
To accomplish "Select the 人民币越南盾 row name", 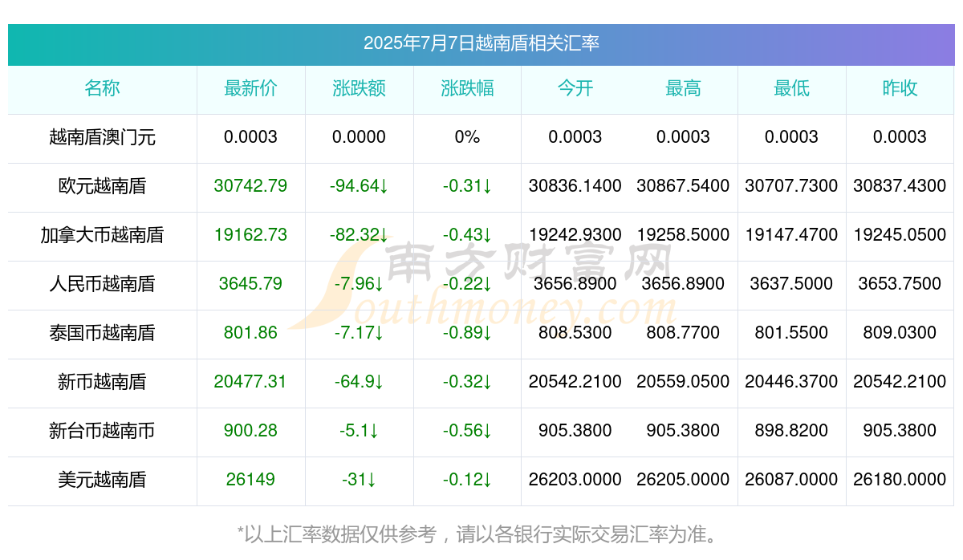I will (x=102, y=284).
